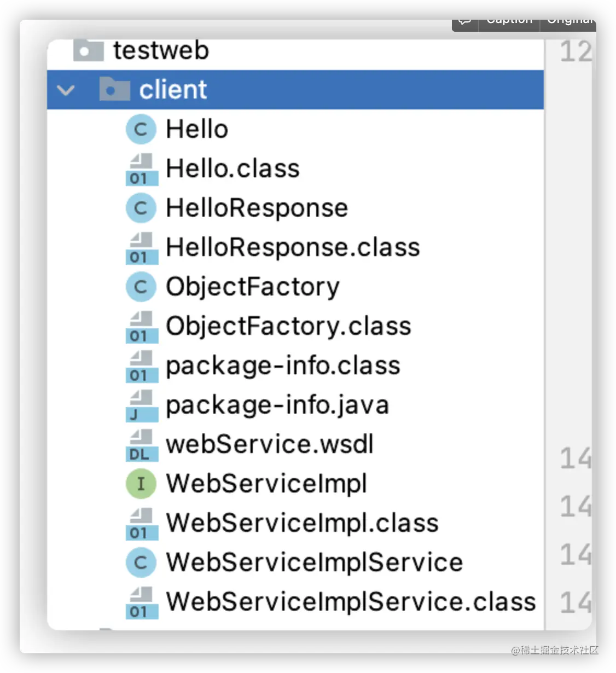Click the Hello class icon
The image size is (616, 673).
tap(141, 130)
